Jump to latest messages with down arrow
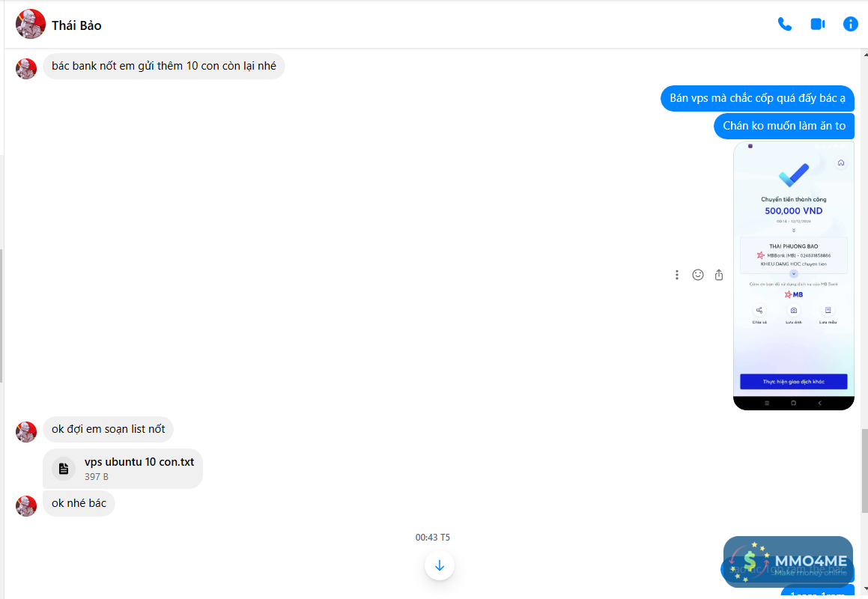 tap(440, 565)
